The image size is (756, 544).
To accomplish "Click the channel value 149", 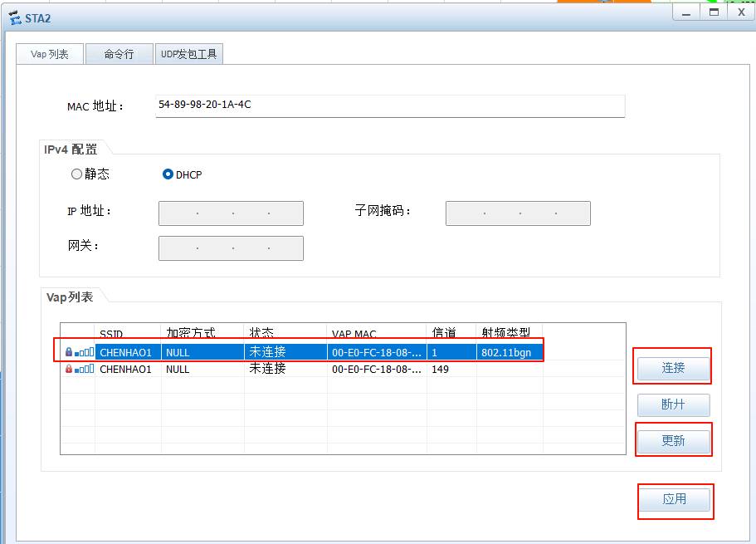I will click(440, 370).
